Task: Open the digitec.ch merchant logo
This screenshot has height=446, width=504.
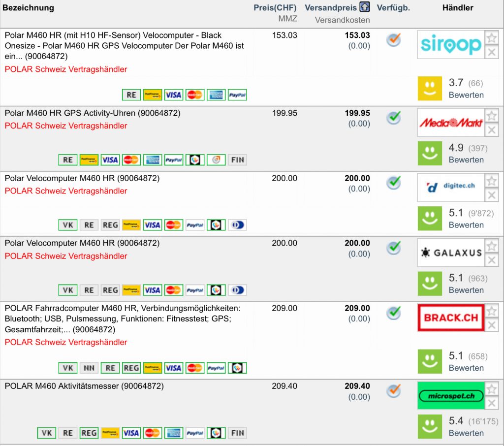Action: (451, 187)
